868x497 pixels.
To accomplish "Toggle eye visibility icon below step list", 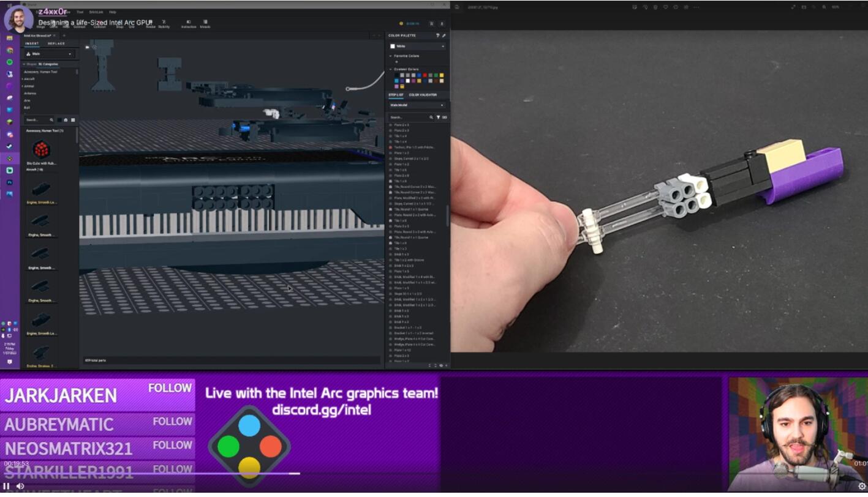I will pos(441,365).
